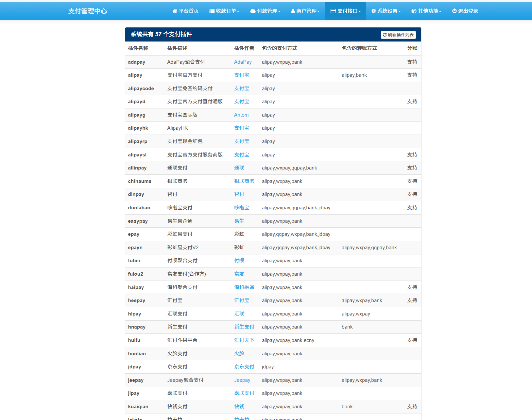Click the 汇付天下 author link for huifu
The height and width of the screenshot is (420, 532).
point(244,340)
